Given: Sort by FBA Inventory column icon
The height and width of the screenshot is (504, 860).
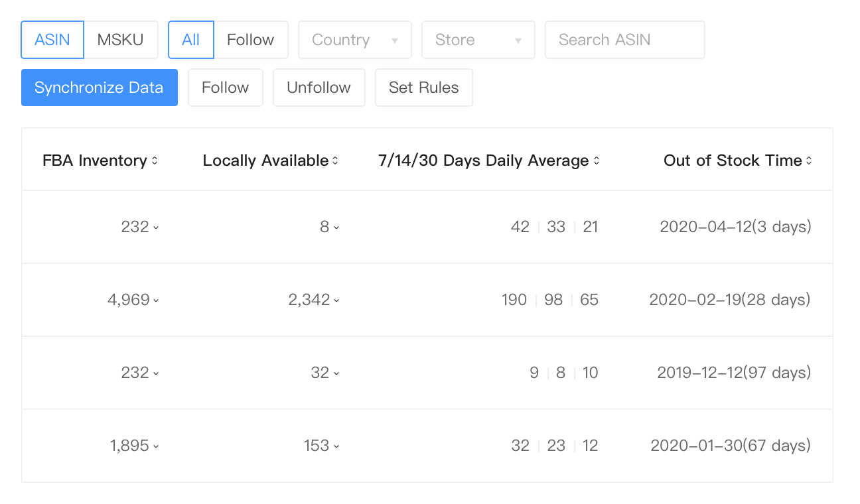Looking at the screenshot, I should pyautogui.click(x=155, y=160).
